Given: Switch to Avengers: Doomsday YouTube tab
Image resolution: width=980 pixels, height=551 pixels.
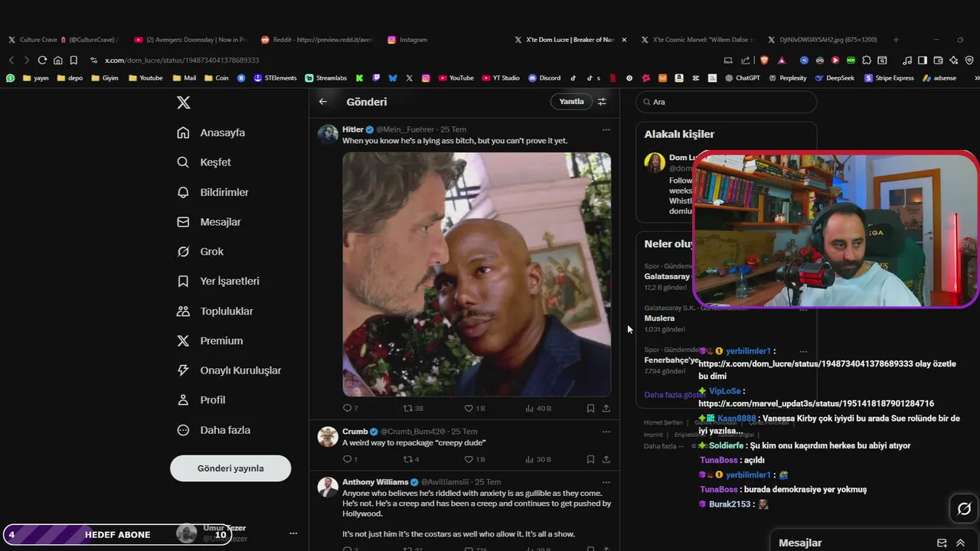Looking at the screenshot, I should (x=190, y=40).
